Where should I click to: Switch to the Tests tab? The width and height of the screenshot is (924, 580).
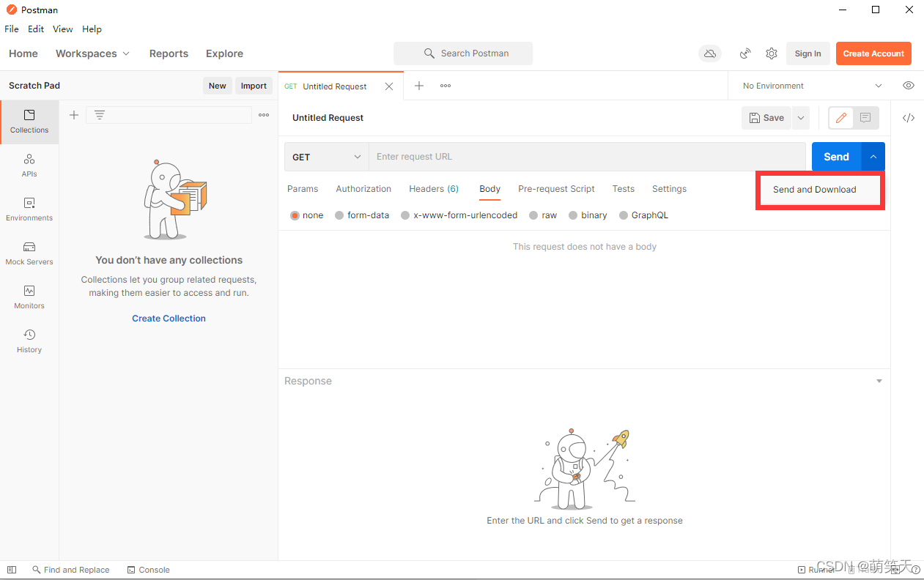[x=624, y=189]
